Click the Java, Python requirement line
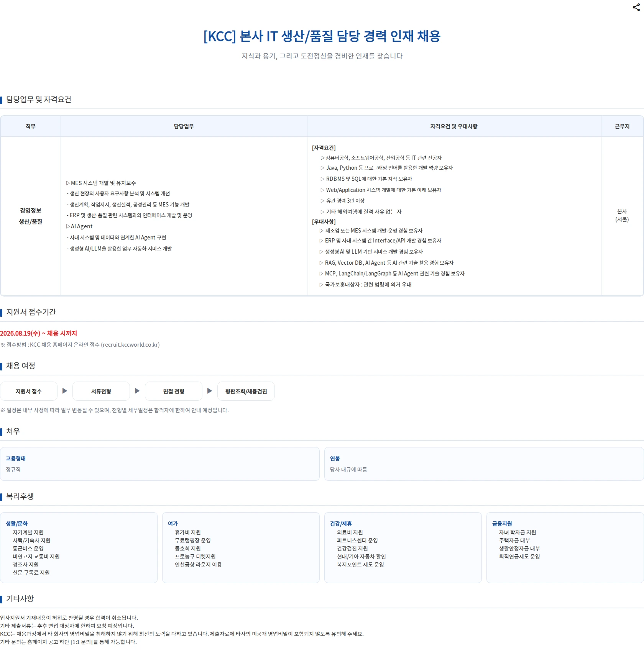The height and width of the screenshot is (657, 644). 386,168
